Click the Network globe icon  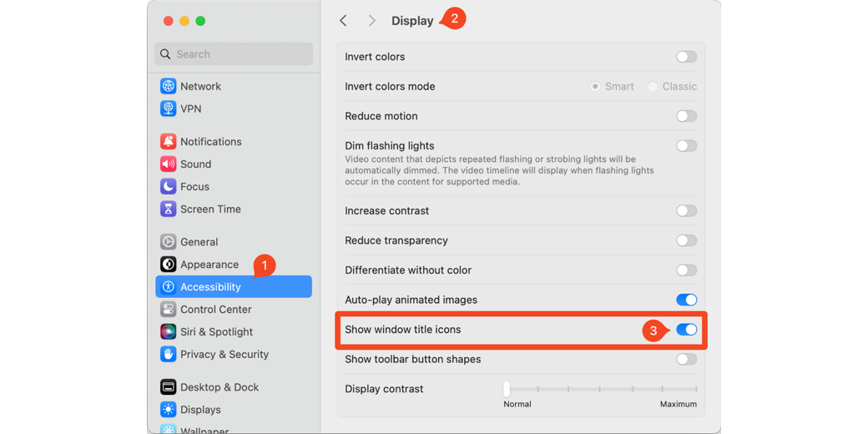click(x=168, y=86)
